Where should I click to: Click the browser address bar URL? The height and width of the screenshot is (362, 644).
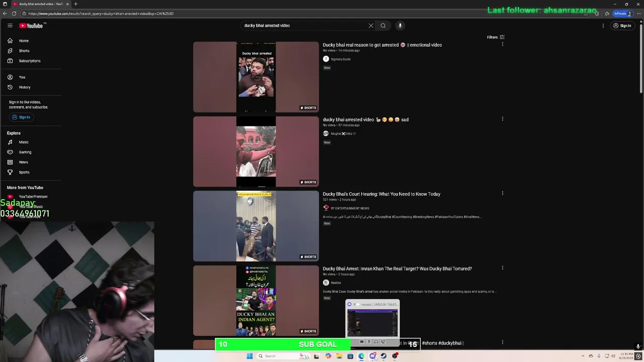pos(101,14)
